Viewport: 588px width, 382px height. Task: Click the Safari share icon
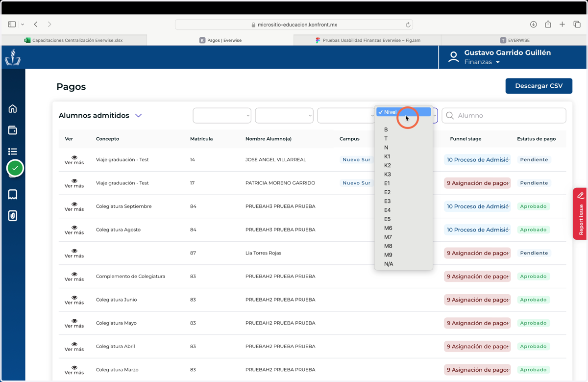click(x=548, y=25)
